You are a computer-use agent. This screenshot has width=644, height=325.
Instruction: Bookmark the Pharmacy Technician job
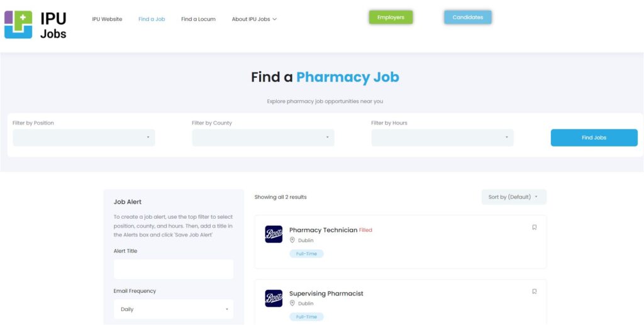click(535, 227)
